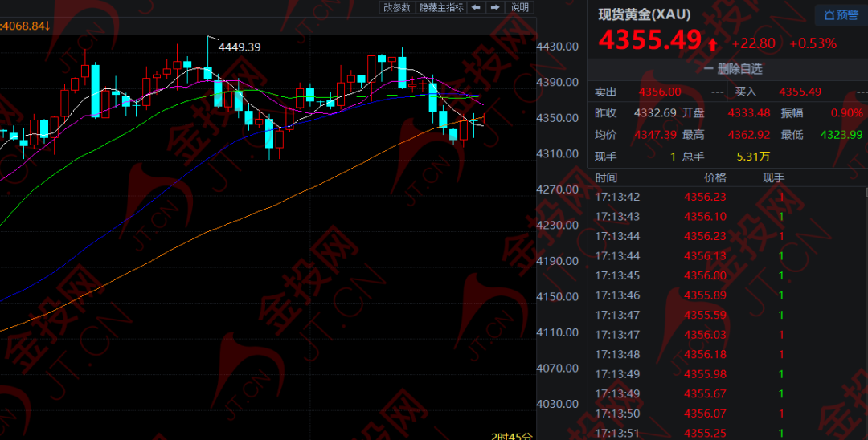Click the price 4356.00 at 17:13:45
Viewport: 868px width, 440px height.
tap(705, 275)
